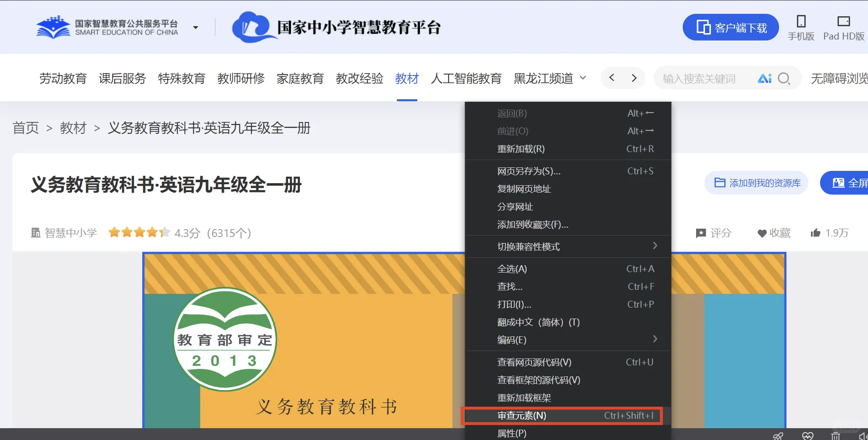Click the Smart Education of China logo

click(x=107, y=27)
